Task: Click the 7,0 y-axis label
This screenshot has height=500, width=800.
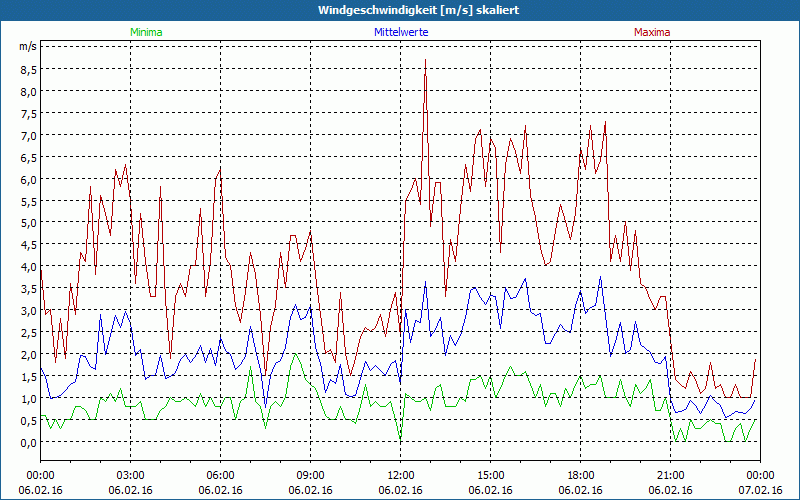Action: [x=28, y=136]
